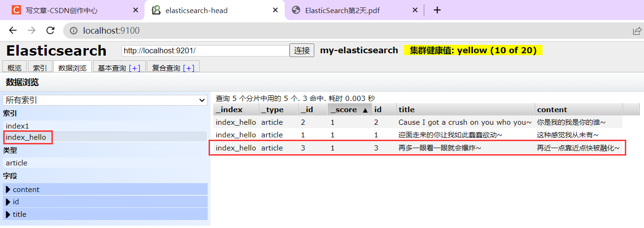The height and width of the screenshot is (228, 644).
Task: Go forward in browser history
Action: pyautogui.click(x=31, y=30)
